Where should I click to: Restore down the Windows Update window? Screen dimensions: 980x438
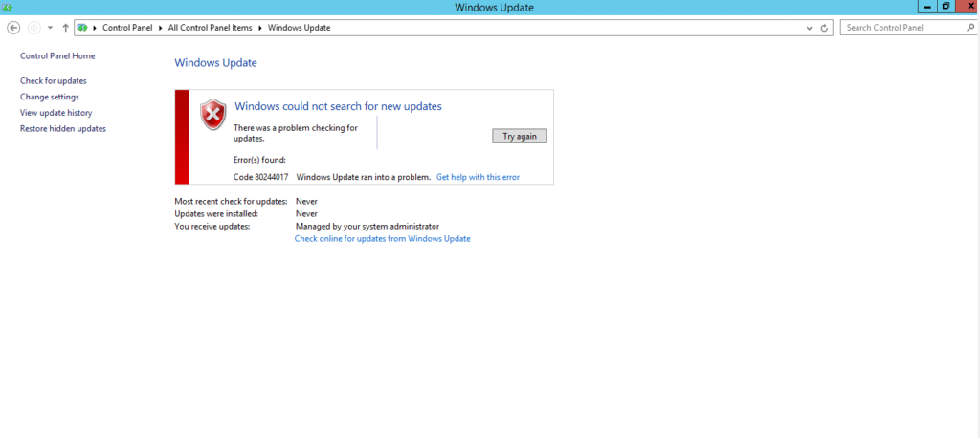tap(946, 7)
